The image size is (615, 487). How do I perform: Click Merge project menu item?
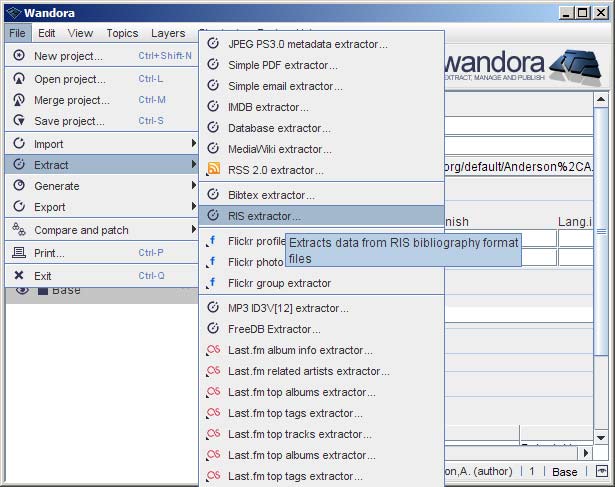click(72, 100)
